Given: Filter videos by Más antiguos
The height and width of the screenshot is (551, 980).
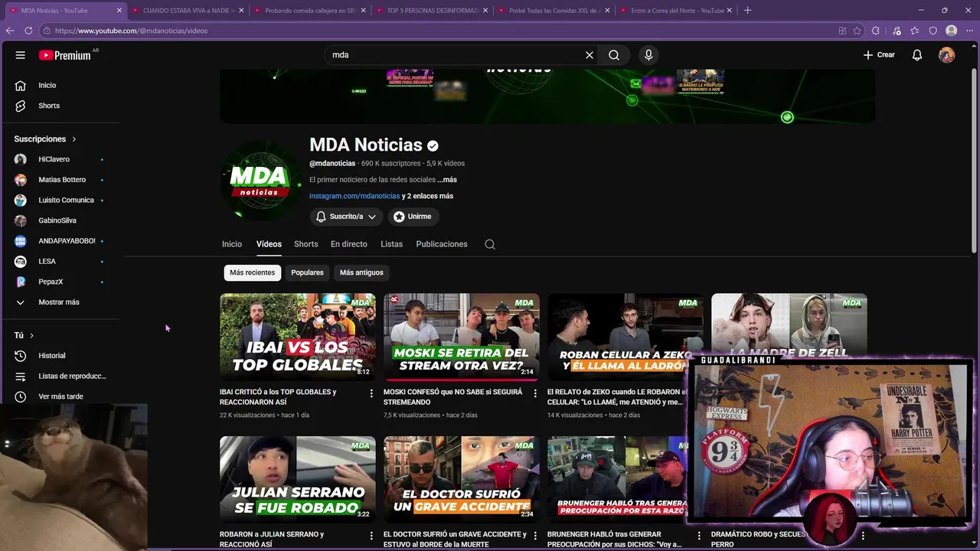Looking at the screenshot, I should point(361,272).
